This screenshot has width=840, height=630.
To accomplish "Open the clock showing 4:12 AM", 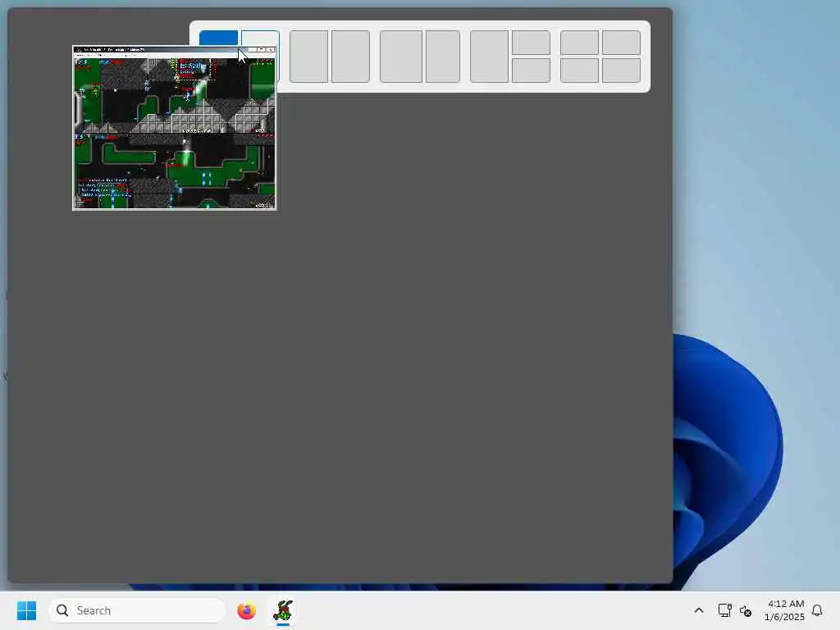I will (784, 610).
